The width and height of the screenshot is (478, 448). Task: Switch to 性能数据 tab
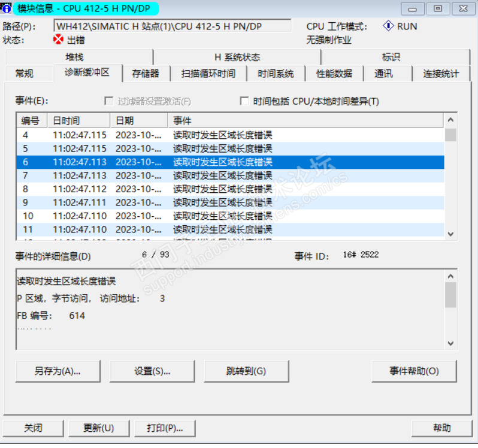(334, 74)
